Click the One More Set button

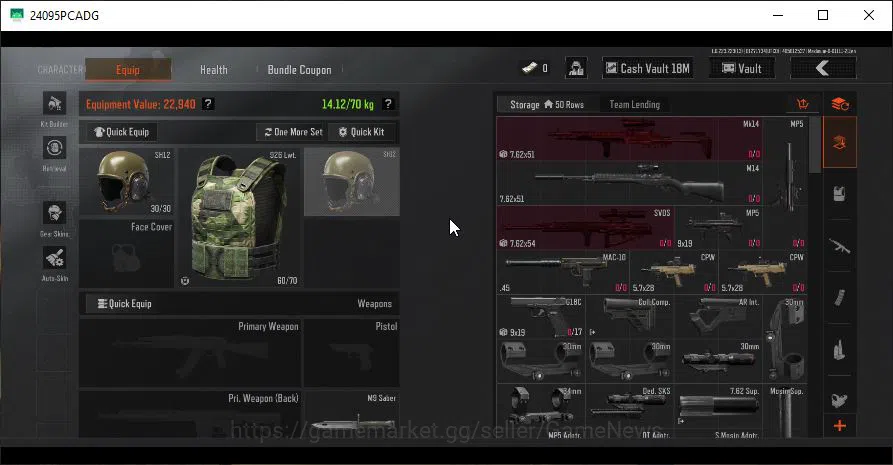tap(293, 132)
